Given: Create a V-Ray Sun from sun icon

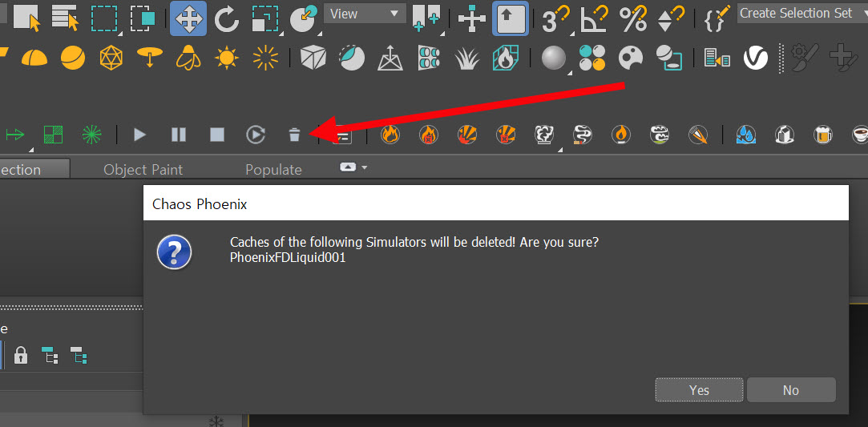Looking at the screenshot, I should [226, 58].
